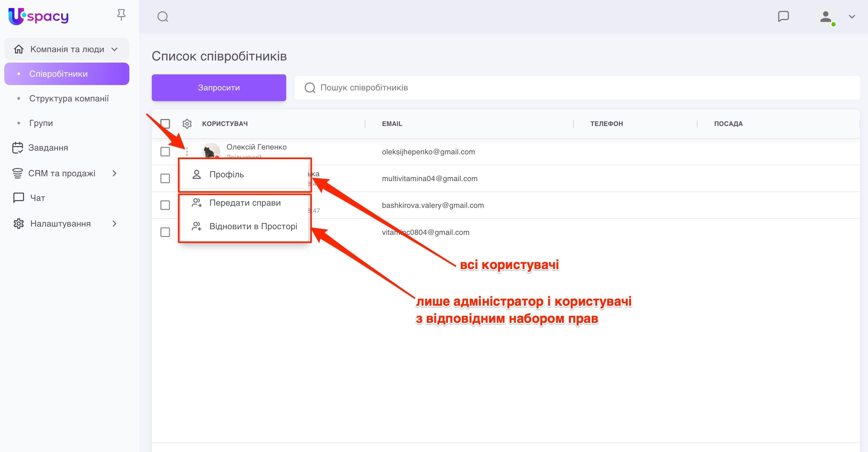Open account dropdown chevron in header
868x452 pixels.
851,17
